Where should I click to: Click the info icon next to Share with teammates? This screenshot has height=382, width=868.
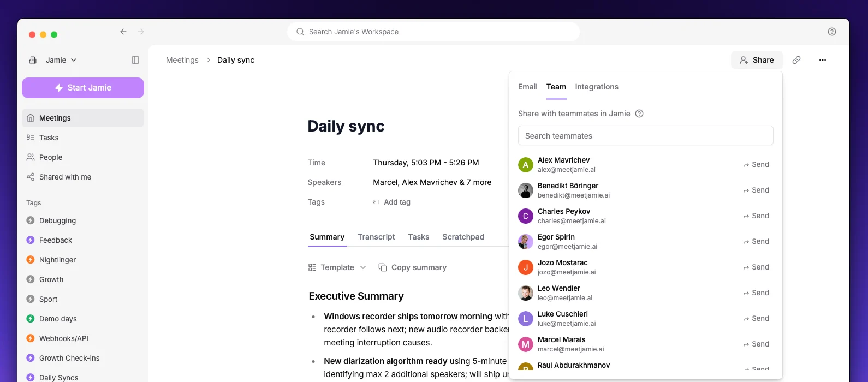click(639, 114)
